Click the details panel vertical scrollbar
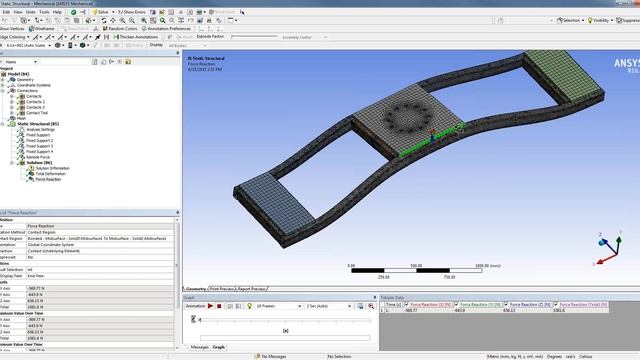Image resolution: width=640 pixels, height=360 pixels. 177,284
